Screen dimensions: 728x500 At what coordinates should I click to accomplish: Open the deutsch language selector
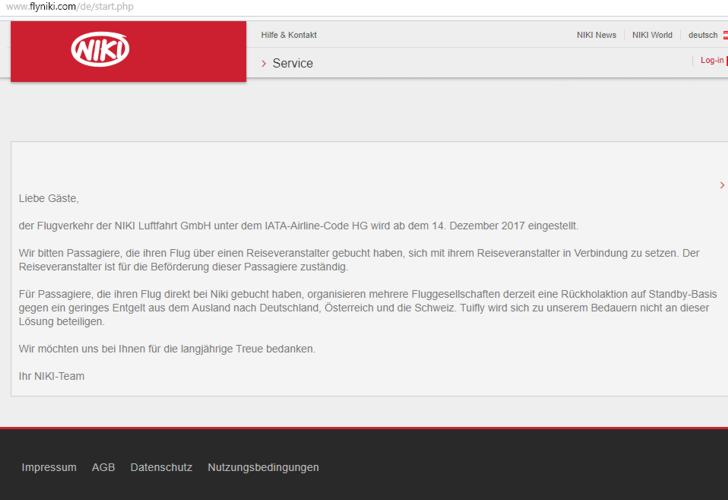[702, 35]
